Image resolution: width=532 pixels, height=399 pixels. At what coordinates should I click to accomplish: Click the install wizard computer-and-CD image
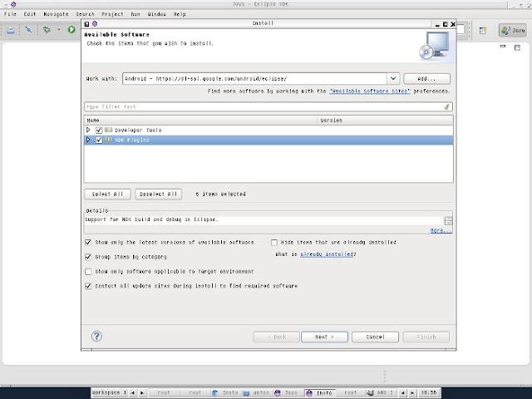point(435,45)
